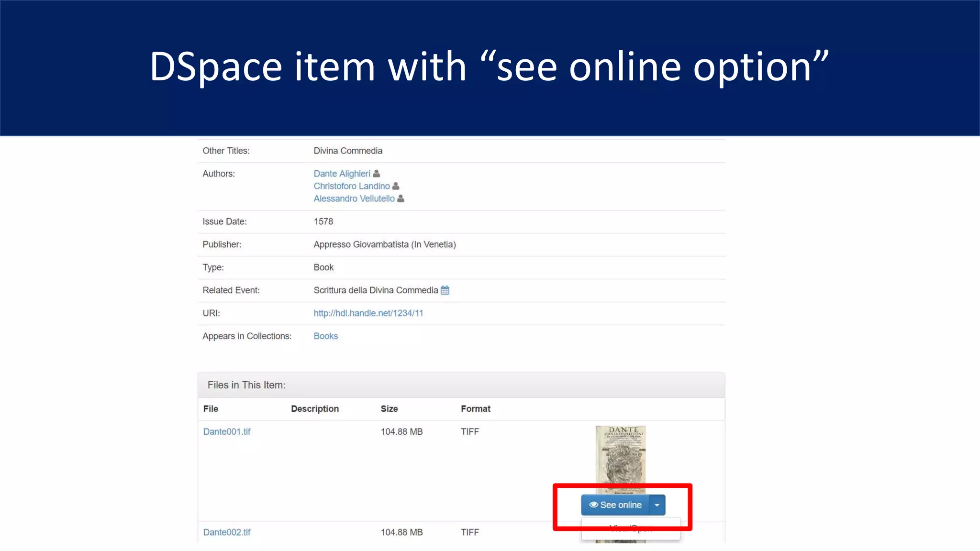Open the Dante002.tif file link

227,532
